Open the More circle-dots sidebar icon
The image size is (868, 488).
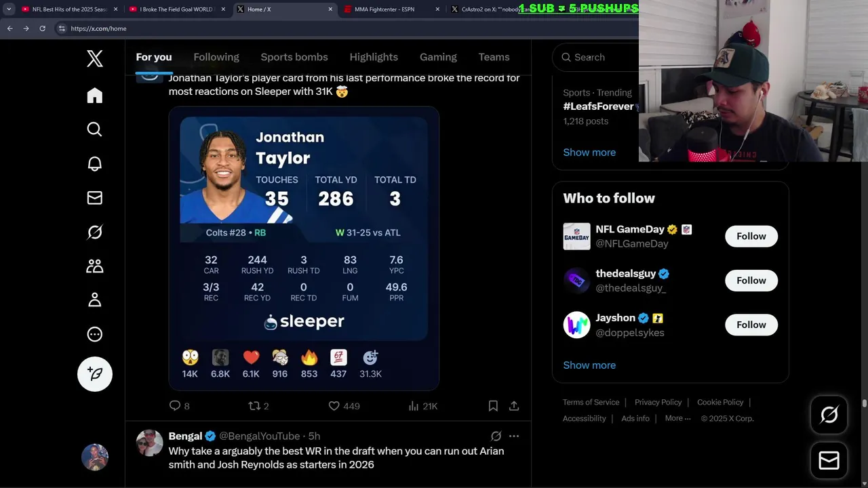point(95,334)
